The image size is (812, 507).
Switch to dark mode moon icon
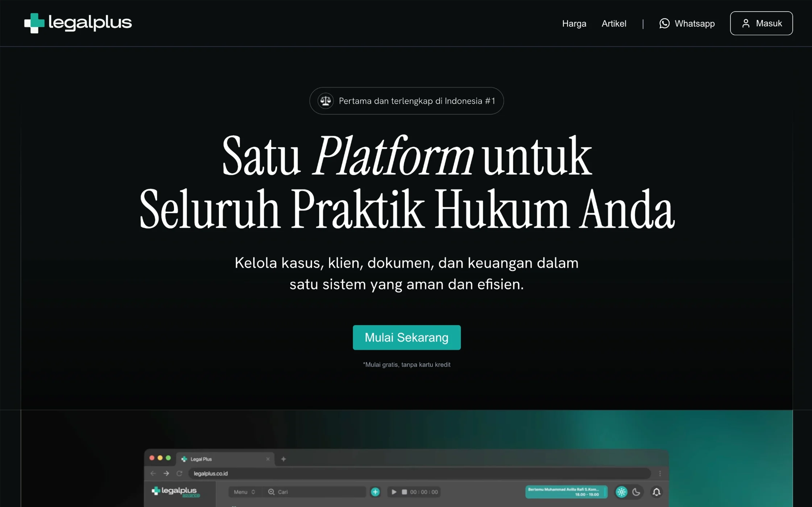[636, 492]
